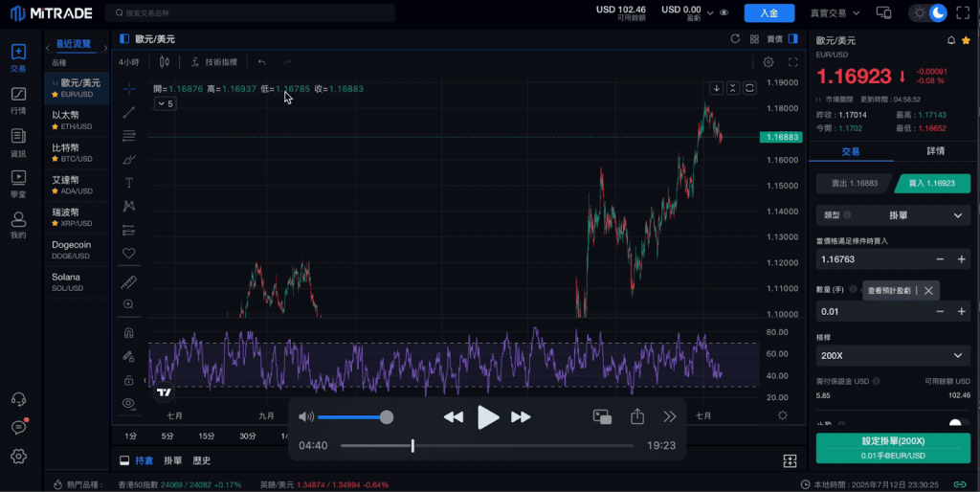Expand the profit/loss balance dropdown arrow
The image size is (980, 492).
710,13
